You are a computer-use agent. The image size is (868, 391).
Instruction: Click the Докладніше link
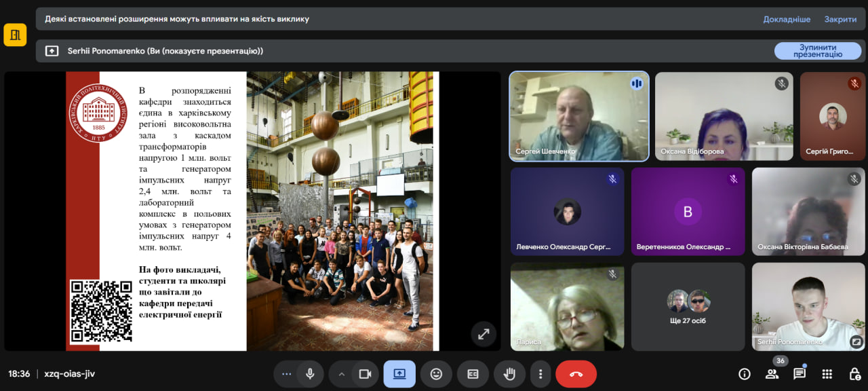(x=787, y=19)
